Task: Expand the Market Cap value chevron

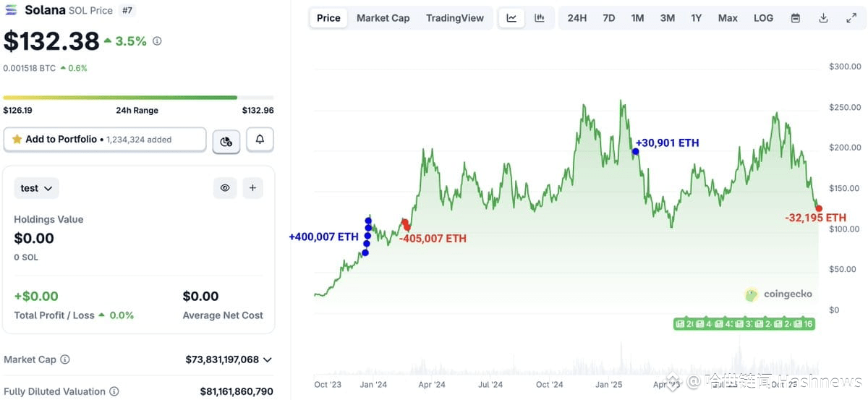Action: 268,359
